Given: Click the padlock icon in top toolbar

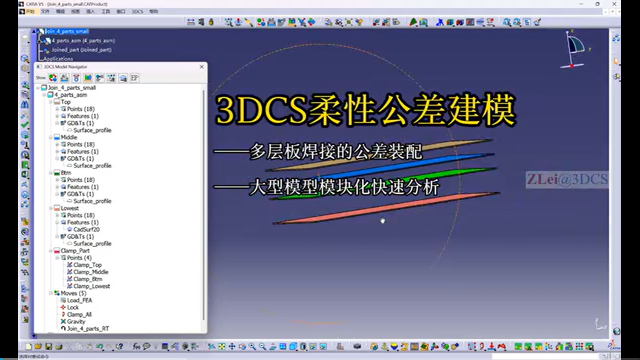Looking at the screenshot, I should (x=211, y=22).
